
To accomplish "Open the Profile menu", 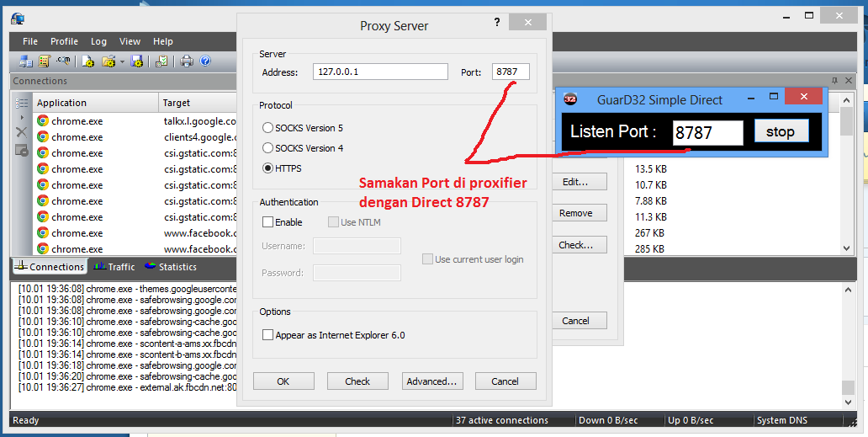I will [64, 41].
